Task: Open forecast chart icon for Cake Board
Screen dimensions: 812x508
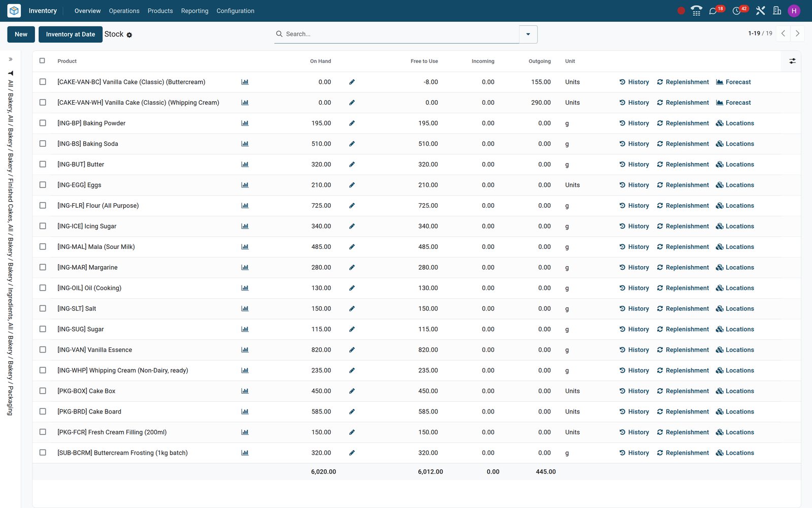Action: (245, 411)
